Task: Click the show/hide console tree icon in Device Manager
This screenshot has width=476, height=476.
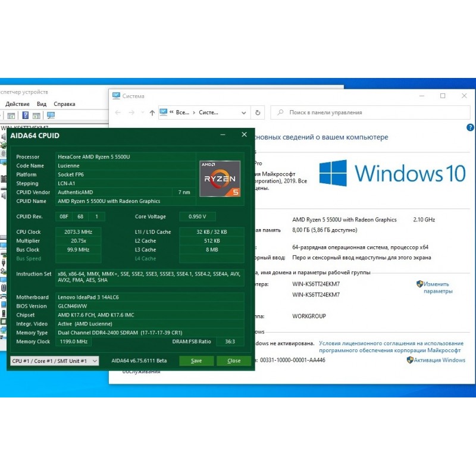Action: pyautogui.click(x=11, y=115)
